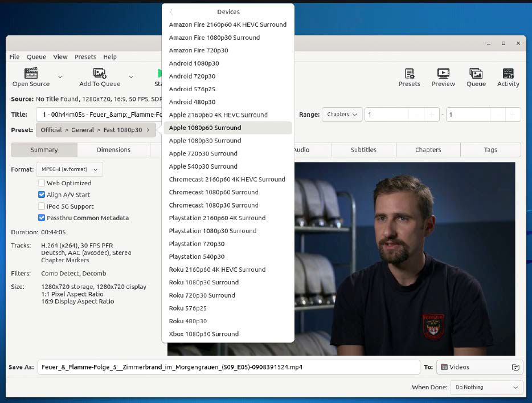
Task: Enable iPod 5G Support
Action: pyautogui.click(x=41, y=206)
